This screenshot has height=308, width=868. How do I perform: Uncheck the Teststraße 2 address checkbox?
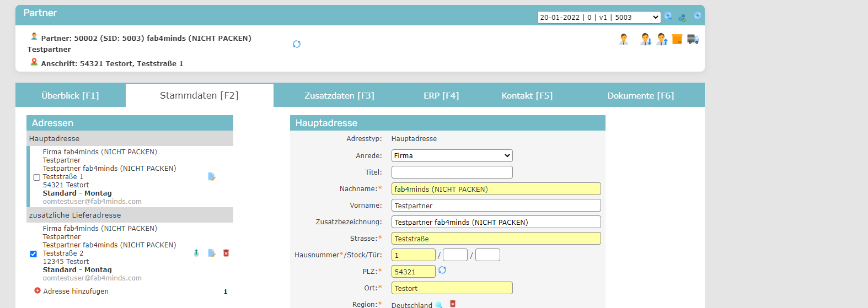pyautogui.click(x=33, y=254)
